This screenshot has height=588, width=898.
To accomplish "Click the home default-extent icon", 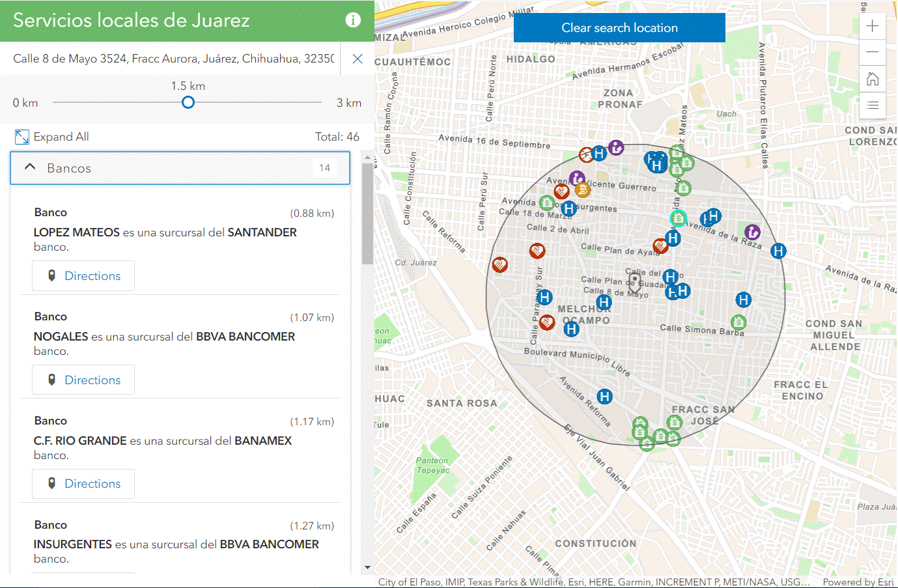I will [x=872, y=79].
